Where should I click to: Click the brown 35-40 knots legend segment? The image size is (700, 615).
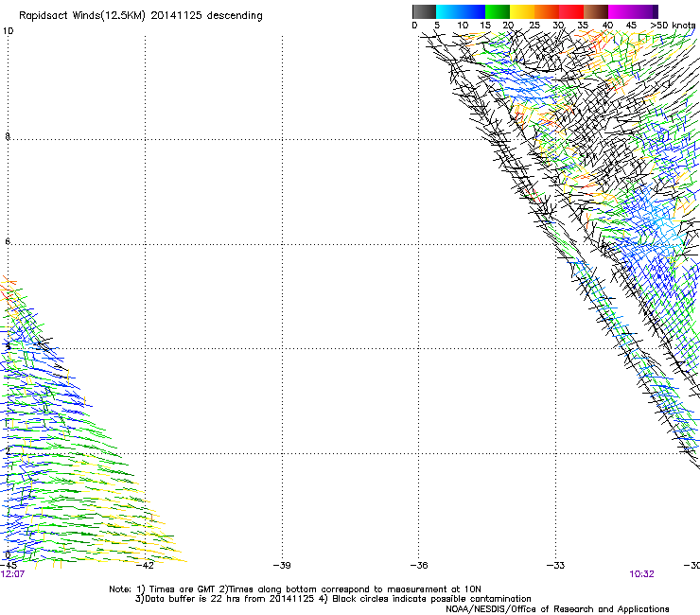click(x=596, y=11)
